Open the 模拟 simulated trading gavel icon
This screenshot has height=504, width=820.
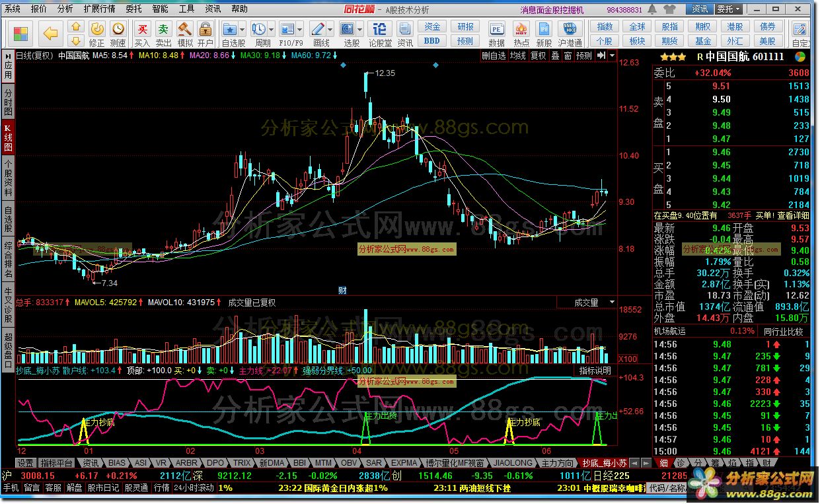pyautogui.click(x=185, y=28)
